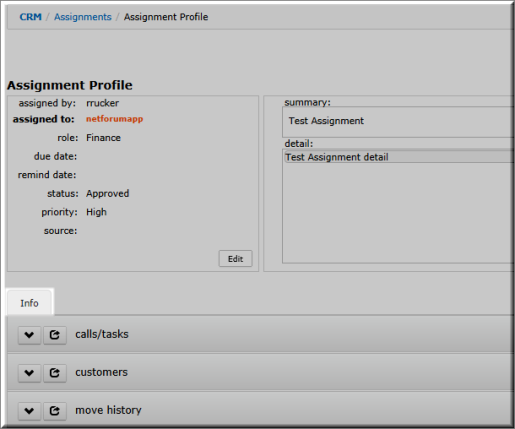The height and width of the screenshot is (429, 515).
Task: Click the Approved status value
Action: (107, 194)
